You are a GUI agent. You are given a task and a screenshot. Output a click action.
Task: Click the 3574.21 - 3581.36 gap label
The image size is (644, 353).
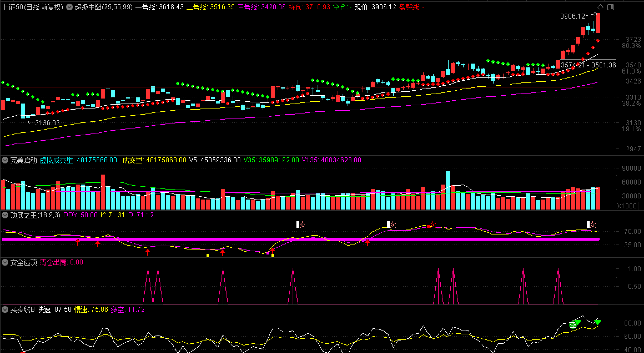(x=588, y=65)
